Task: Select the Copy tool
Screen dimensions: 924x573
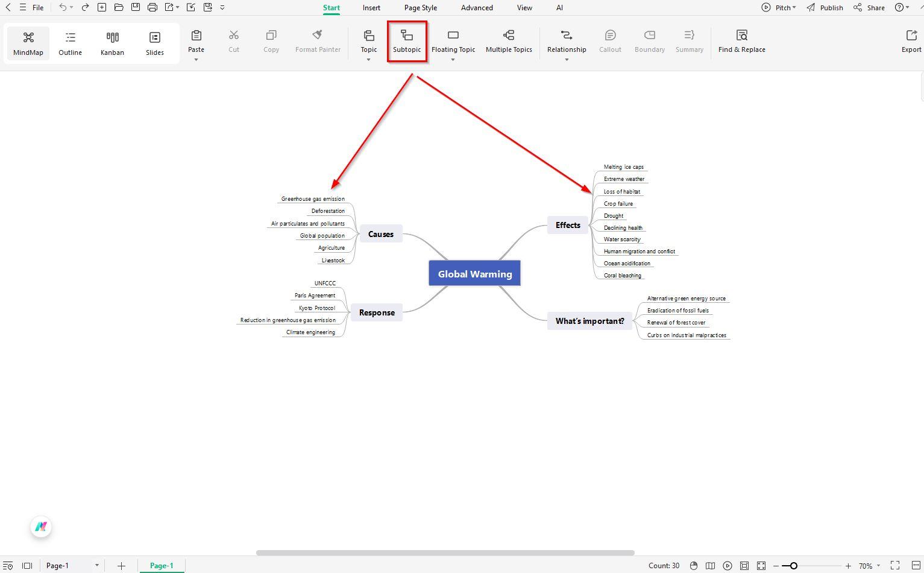Action: coord(271,41)
